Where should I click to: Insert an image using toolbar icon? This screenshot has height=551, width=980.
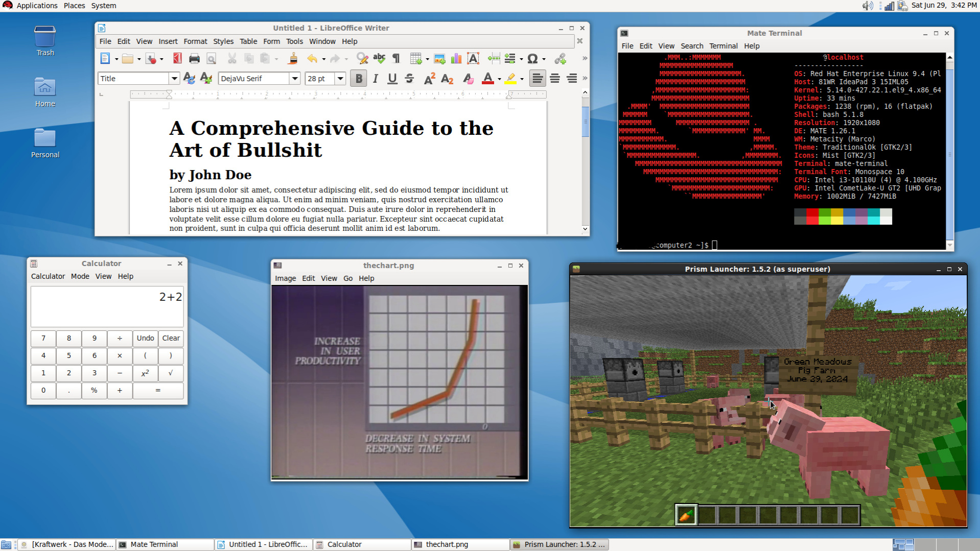point(439,59)
